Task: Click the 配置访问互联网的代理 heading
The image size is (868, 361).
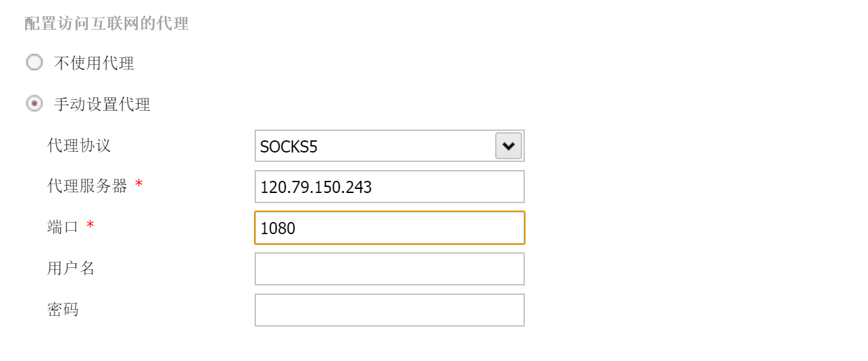Action: pos(107,24)
